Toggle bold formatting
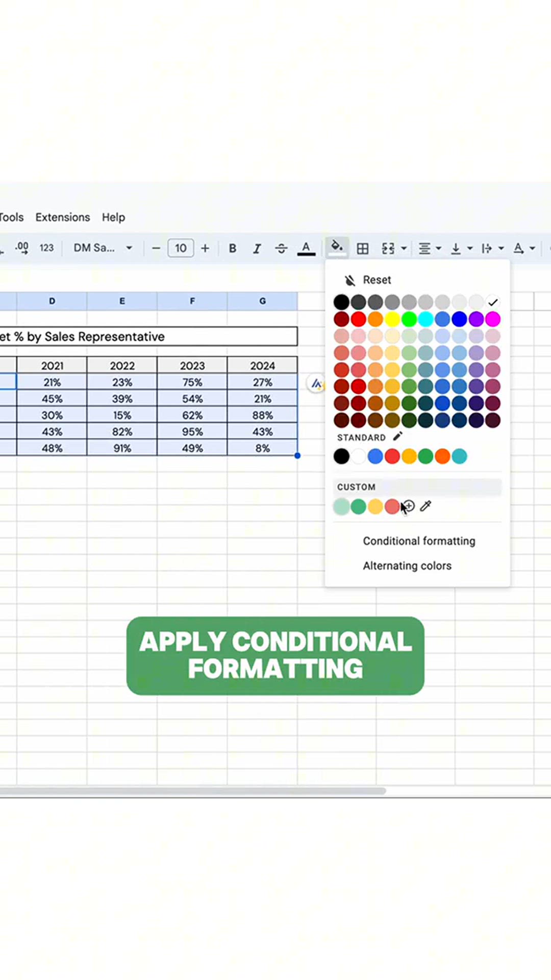 pos(233,249)
